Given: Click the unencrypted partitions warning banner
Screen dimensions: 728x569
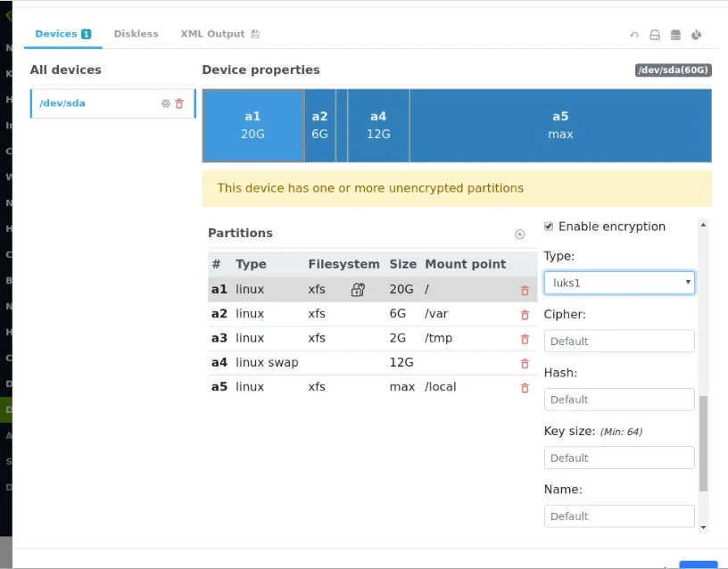Looking at the screenshot, I should [x=457, y=188].
